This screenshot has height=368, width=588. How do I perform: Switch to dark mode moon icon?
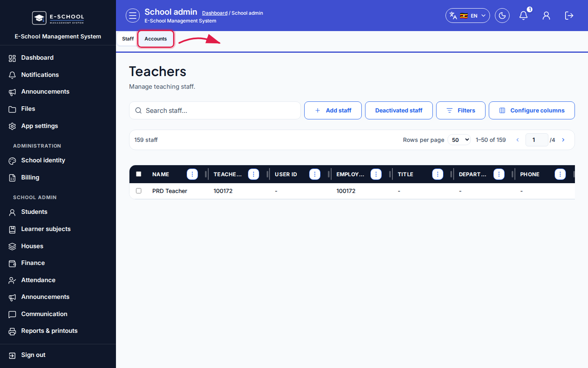tap(502, 16)
